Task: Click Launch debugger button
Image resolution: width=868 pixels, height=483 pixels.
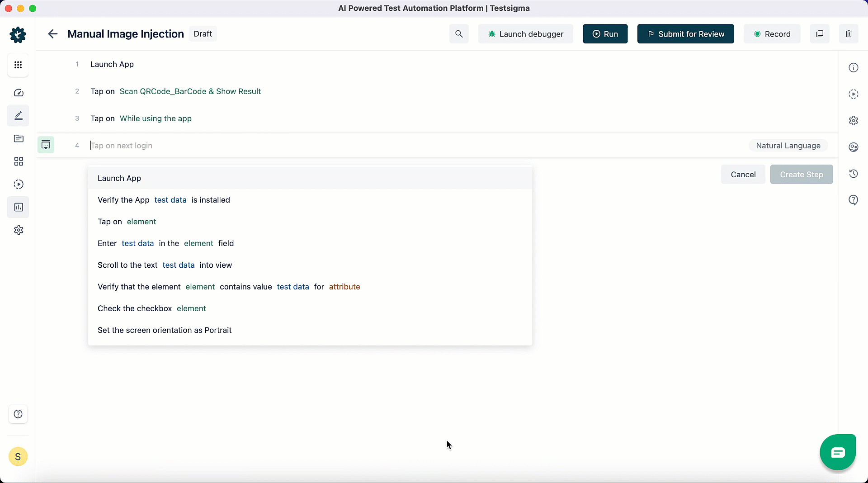Action: [526, 34]
